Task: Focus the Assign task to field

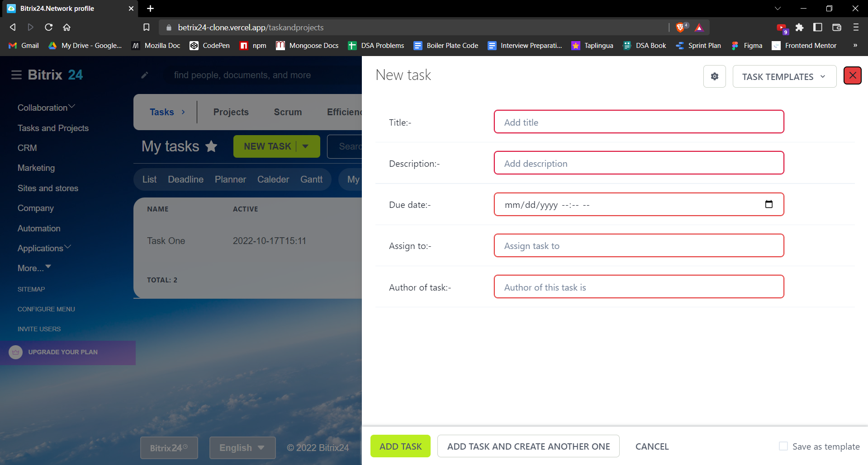Action: [639, 245]
